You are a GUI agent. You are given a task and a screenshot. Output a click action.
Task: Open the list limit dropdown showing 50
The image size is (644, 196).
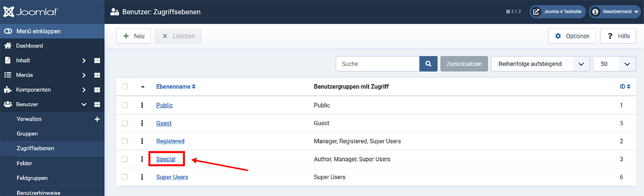click(x=614, y=64)
